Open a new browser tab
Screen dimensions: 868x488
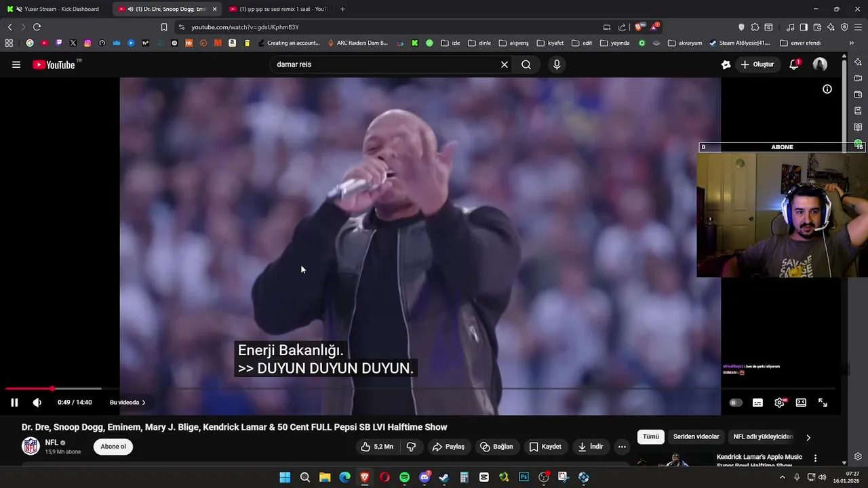coord(342,9)
